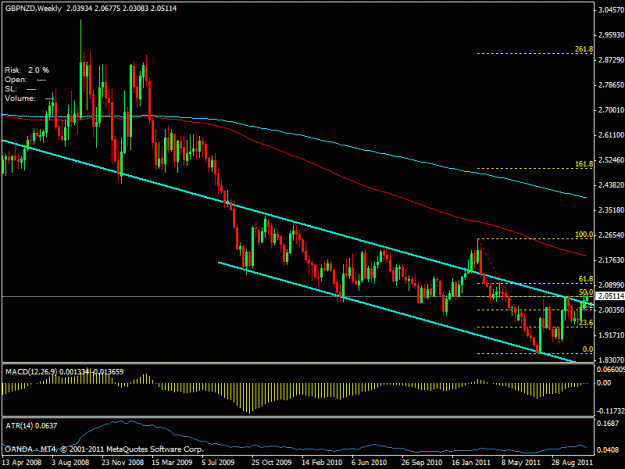Click the 2.17630 price axis label
The height and width of the screenshot is (469, 625).
(x=611, y=260)
